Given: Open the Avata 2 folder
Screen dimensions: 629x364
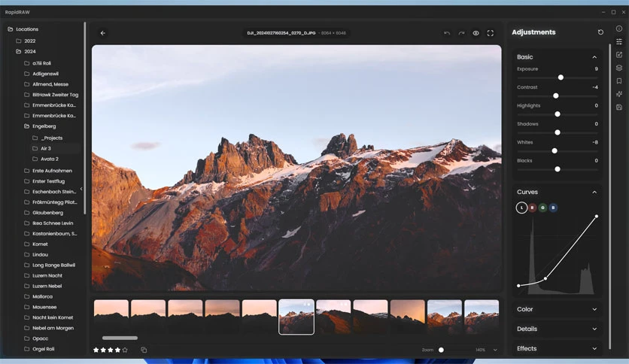Looking at the screenshot, I should click(50, 159).
